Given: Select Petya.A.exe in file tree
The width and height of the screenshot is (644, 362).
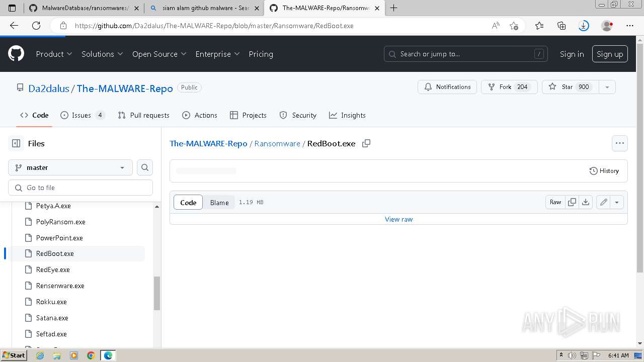Looking at the screenshot, I should (53, 206).
